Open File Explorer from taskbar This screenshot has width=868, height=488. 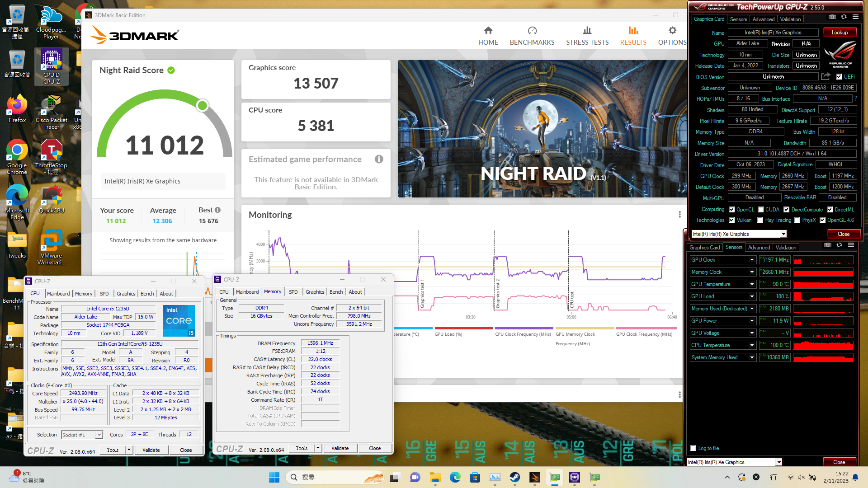(435, 477)
